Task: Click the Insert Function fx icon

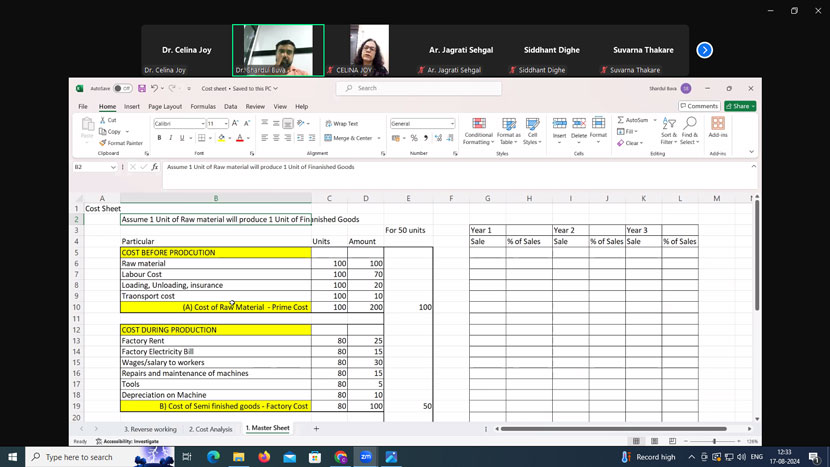Action: tap(154, 167)
